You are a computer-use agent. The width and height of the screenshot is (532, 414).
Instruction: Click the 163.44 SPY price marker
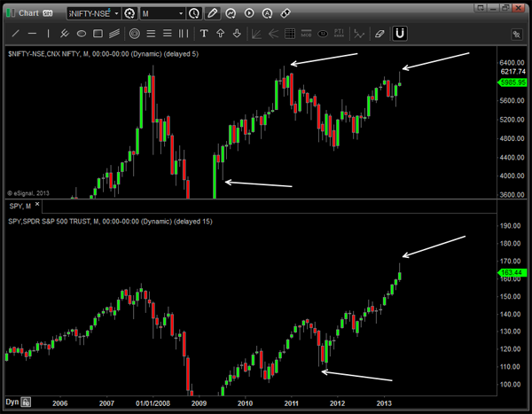(512, 272)
